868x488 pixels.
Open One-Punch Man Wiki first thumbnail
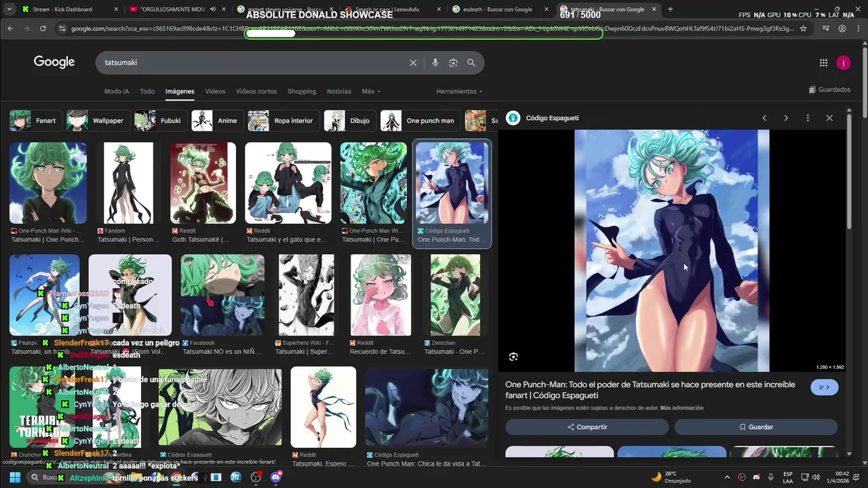[x=48, y=183]
